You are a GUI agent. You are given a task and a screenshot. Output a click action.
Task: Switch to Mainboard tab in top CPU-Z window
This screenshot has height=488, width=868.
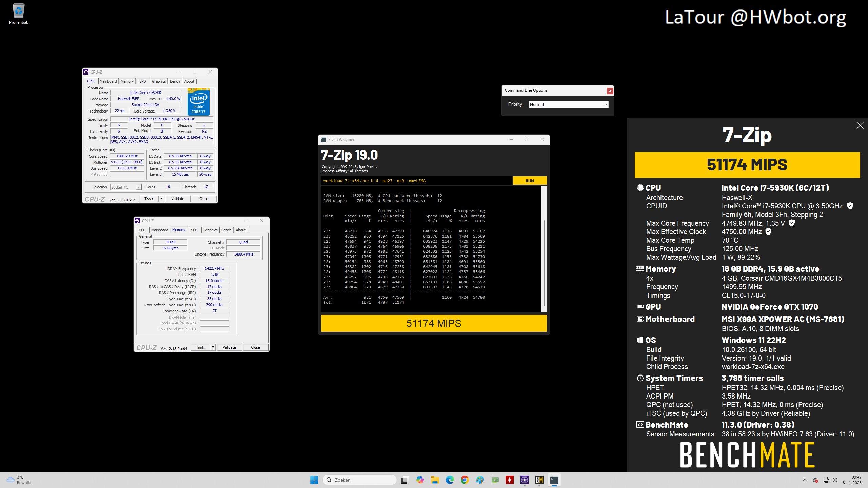(108, 81)
